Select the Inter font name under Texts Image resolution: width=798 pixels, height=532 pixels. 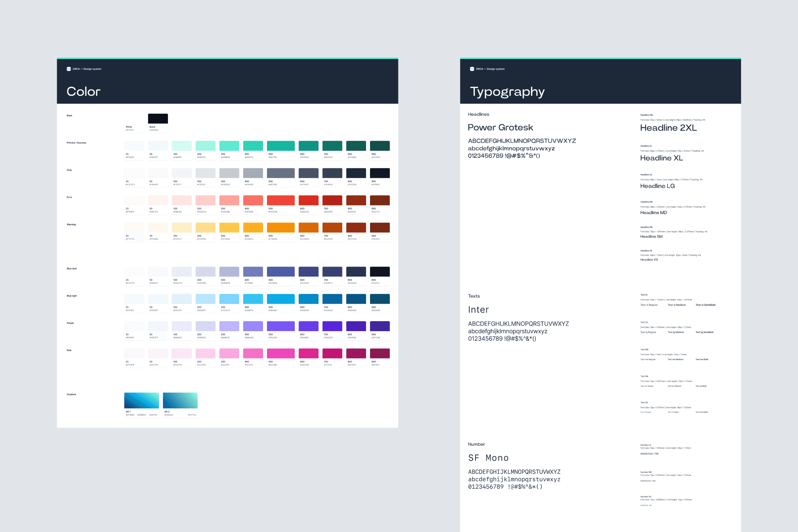(478, 309)
